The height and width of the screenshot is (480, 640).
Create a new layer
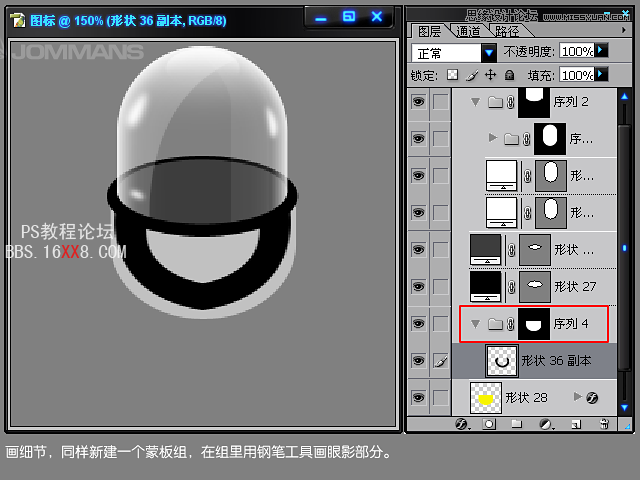(574, 424)
